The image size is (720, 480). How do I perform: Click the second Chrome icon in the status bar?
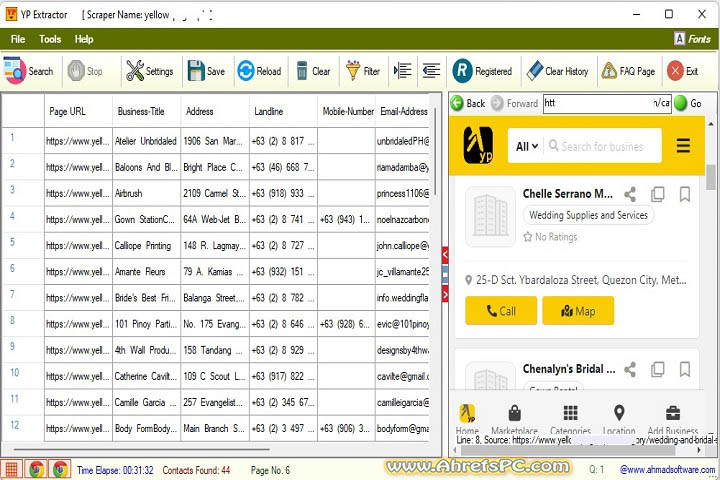tap(59, 469)
